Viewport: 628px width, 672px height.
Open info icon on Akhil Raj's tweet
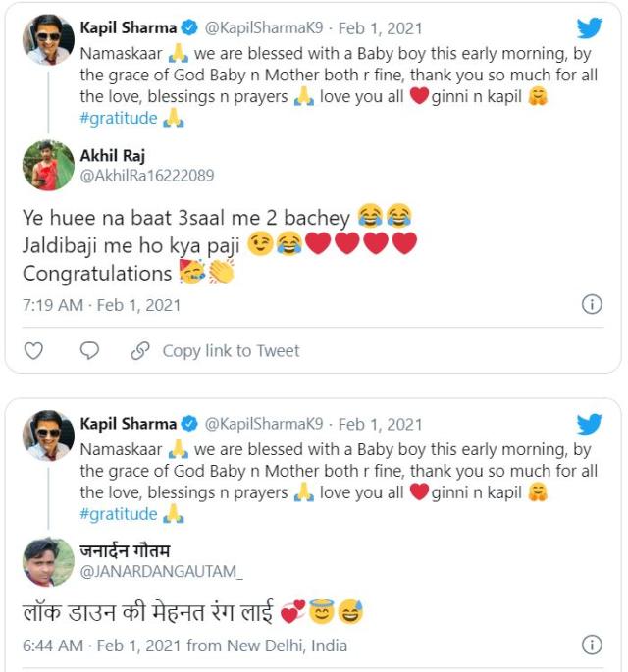pyautogui.click(x=592, y=304)
